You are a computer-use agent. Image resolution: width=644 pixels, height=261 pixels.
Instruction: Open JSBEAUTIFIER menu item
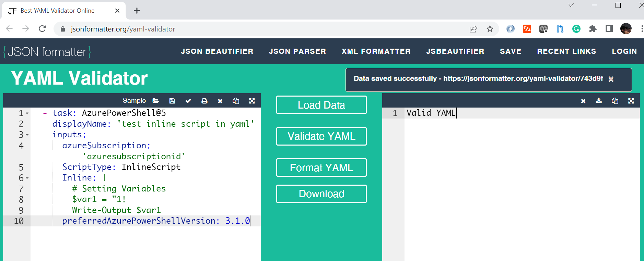455,51
